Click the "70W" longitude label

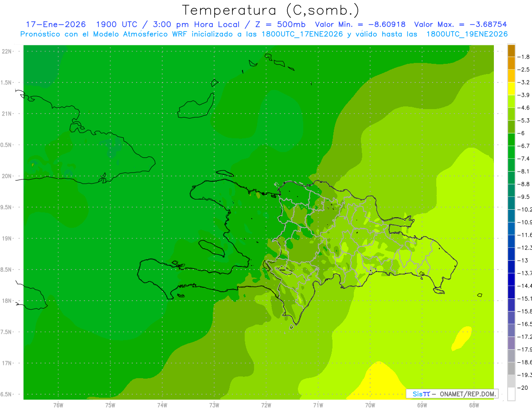tap(370, 405)
